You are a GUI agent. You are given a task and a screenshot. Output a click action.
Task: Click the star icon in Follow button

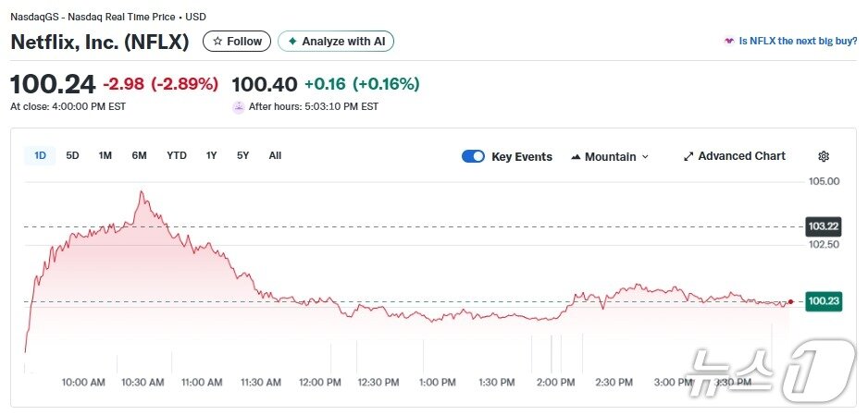click(x=217, y=42)
